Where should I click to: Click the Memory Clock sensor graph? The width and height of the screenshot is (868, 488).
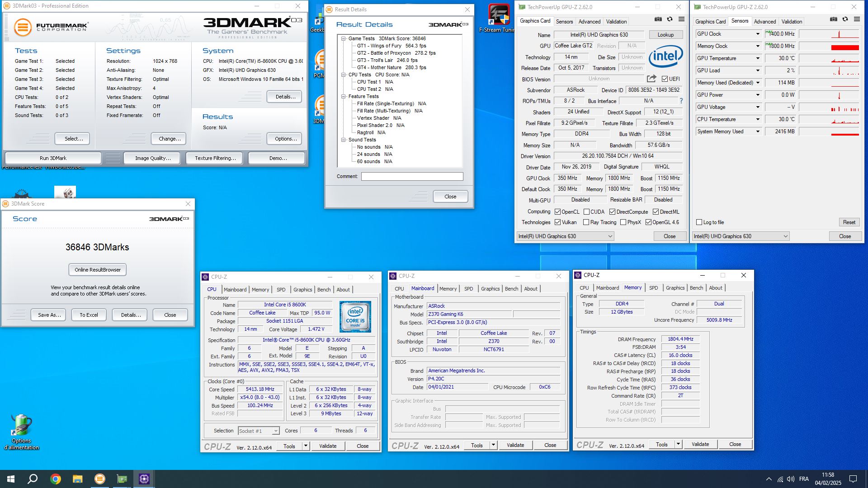pos(829,46)
